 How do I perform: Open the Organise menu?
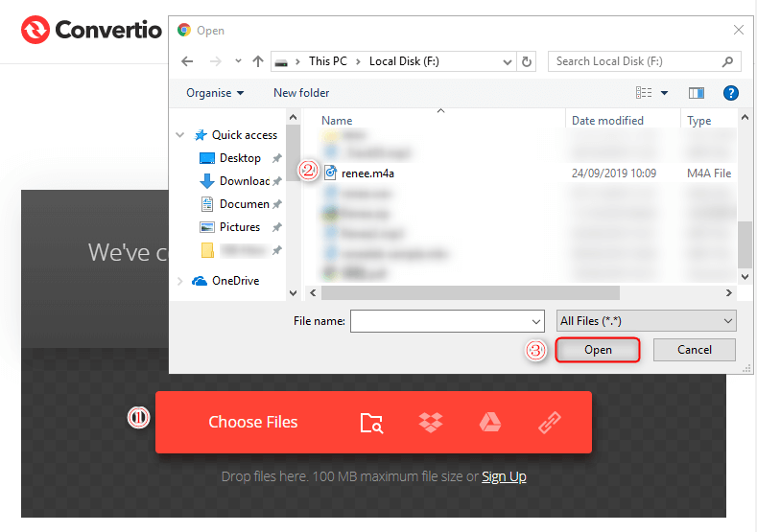click(x=215, y=93)
